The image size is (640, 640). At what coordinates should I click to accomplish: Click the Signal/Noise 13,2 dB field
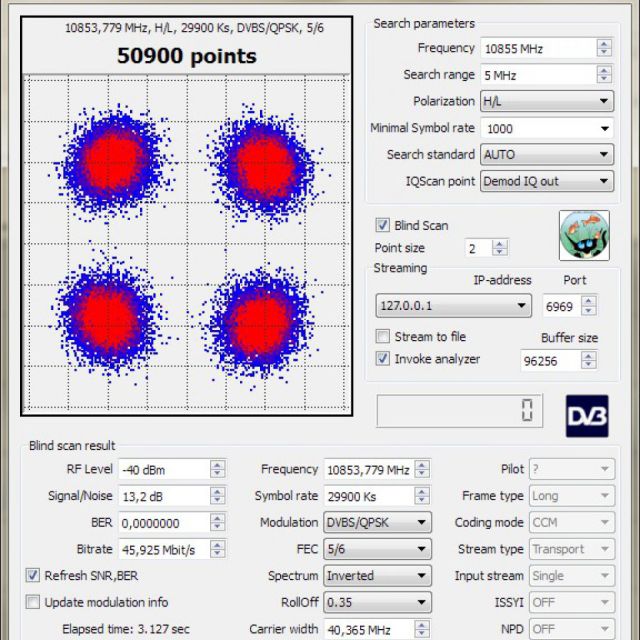164,496
